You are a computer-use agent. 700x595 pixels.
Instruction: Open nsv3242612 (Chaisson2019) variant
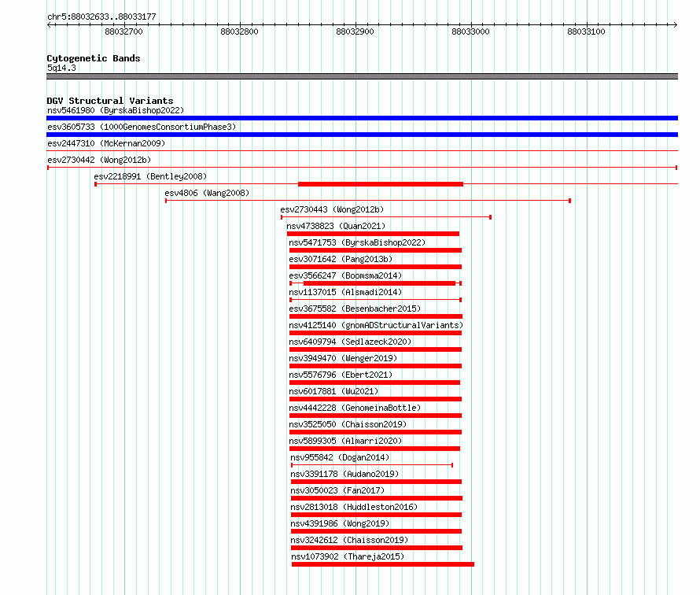[x=349, y=540]
